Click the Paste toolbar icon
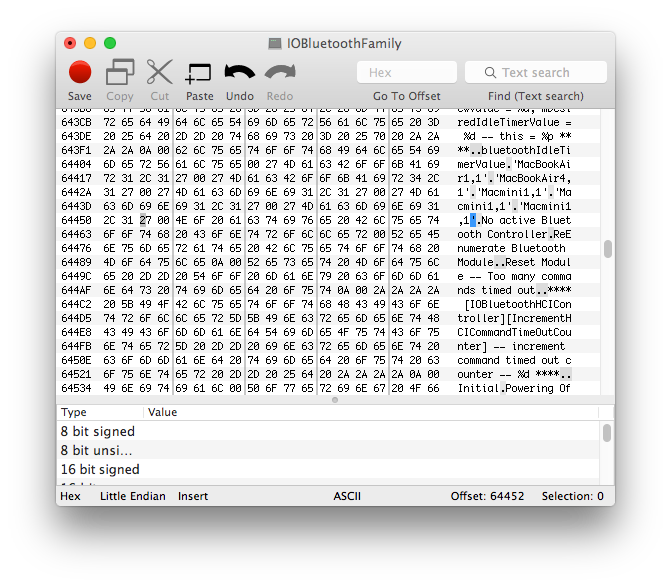The image size is (671, 586). click(x=199, y=73)
